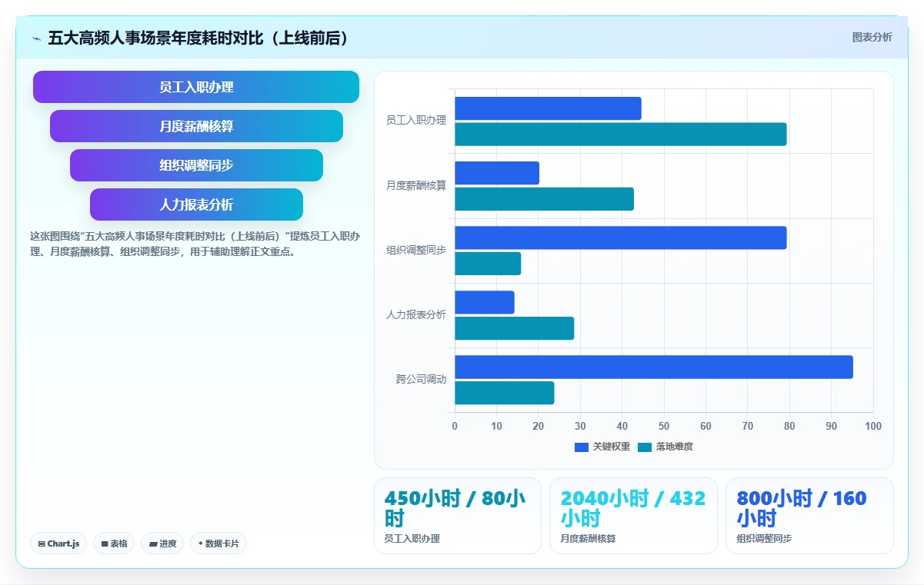The image size is (924, 585).
Task: Select the 组织调整同步 funnel stage
Action: [196, 165]
